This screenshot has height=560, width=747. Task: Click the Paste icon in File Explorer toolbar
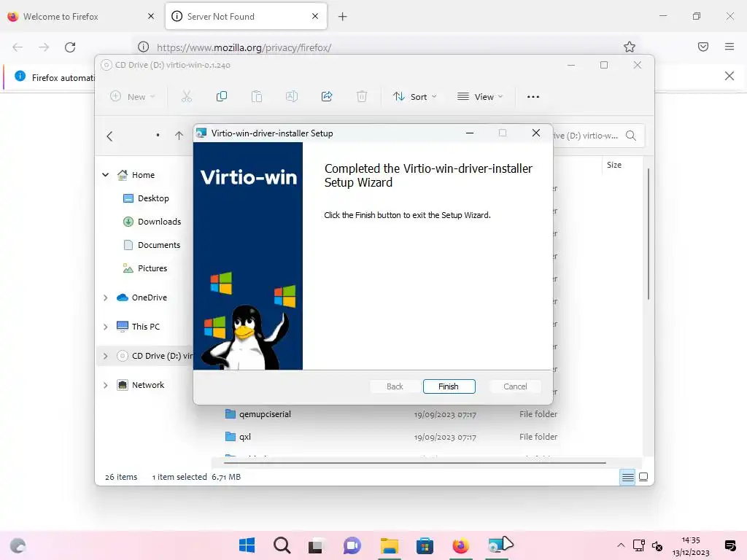click(256, 97)
